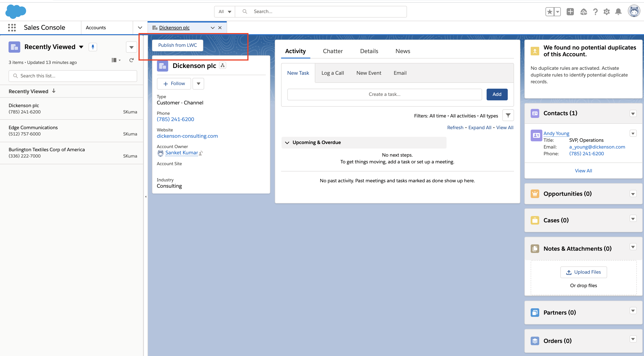Switch to the Chatter tab
The height and width of the screenshot is (356, 644).
[x=333, y=51]
